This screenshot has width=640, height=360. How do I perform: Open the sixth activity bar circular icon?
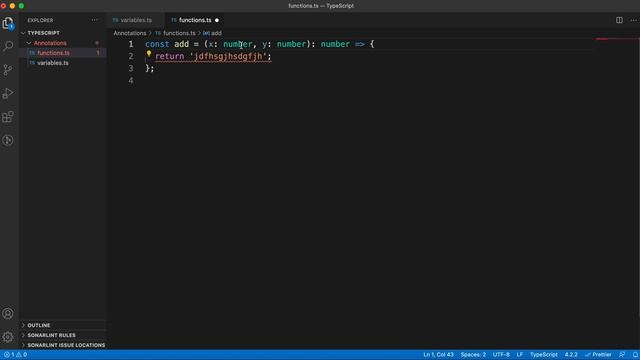[x=8, y=140]
